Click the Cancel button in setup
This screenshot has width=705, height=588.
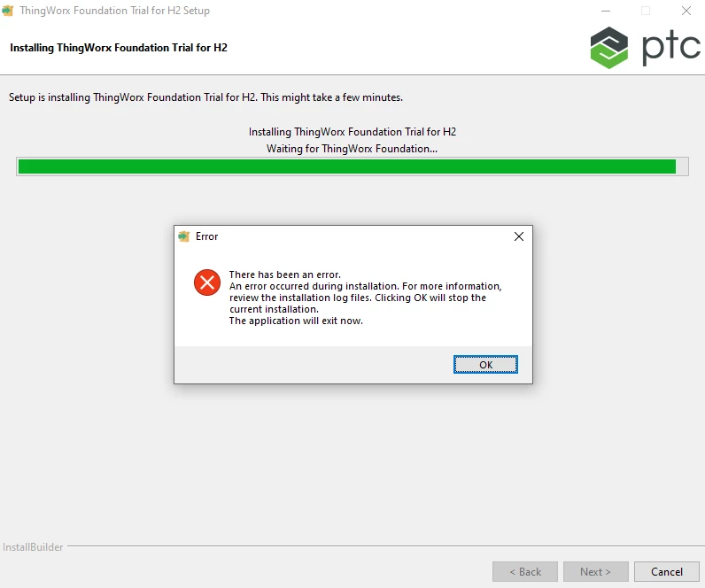click(x=667, y=571)
